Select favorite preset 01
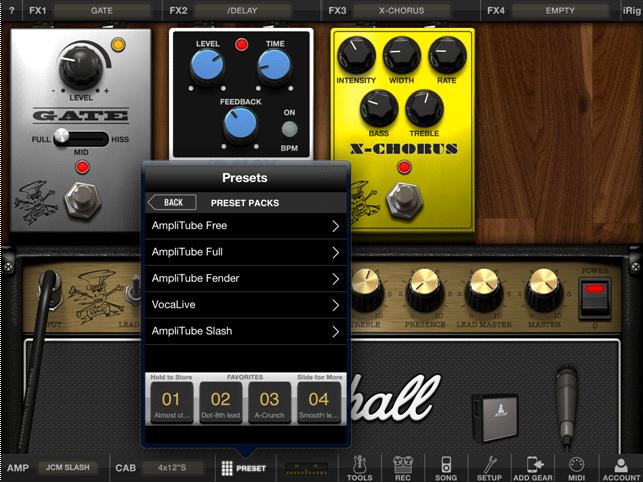 pos(171,402)
